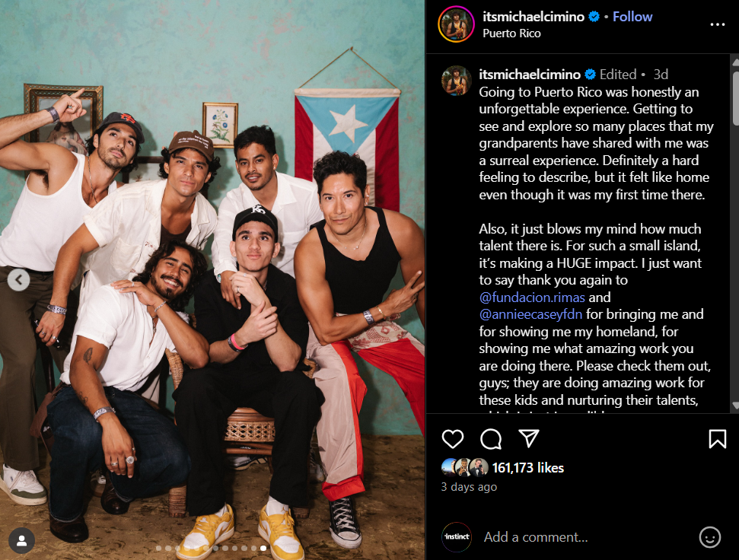739x560 pixels.
Task: Open itsmichaelcimino username in header
Action: 533,17
